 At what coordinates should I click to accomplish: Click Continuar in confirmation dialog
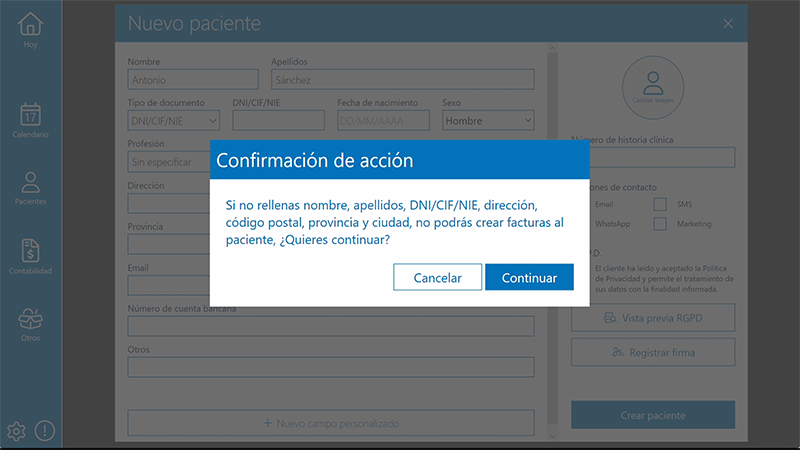[529, 277]
